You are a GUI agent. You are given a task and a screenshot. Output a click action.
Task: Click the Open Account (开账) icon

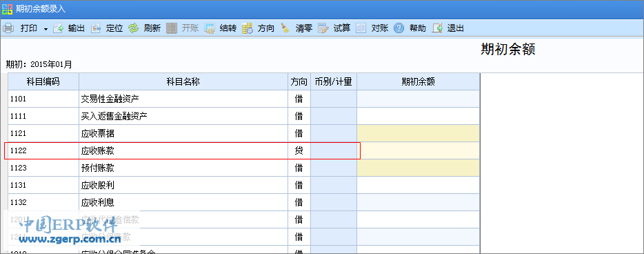click(172, 28)
